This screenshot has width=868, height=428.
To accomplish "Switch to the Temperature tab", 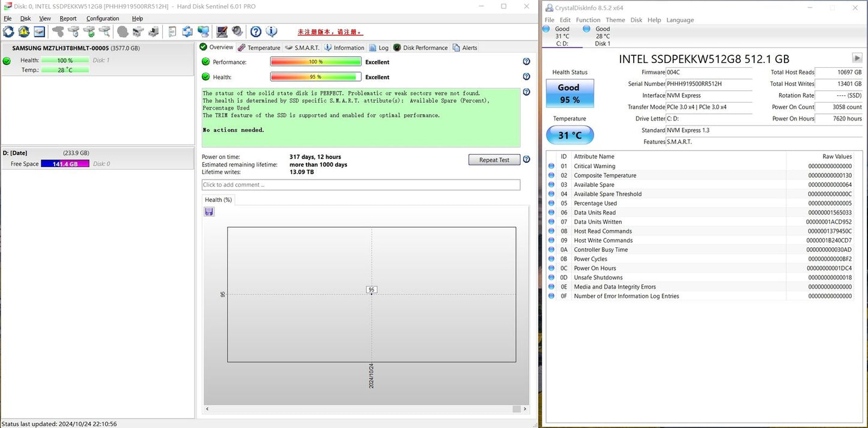I will (259, 47).
